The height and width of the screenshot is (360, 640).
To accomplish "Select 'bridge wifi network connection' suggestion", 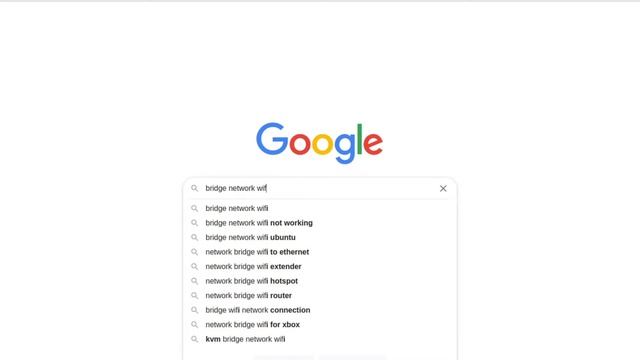I will tap(320, 310).
